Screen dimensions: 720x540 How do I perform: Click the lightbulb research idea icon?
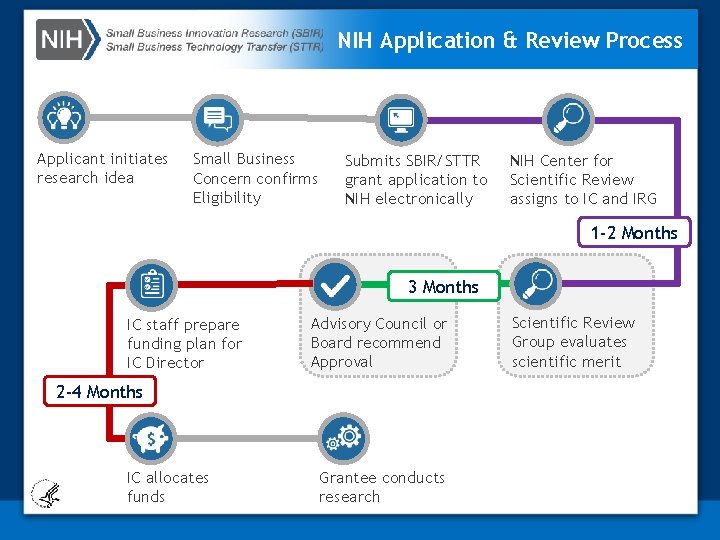pyautogui.click(x=63, y=117)
